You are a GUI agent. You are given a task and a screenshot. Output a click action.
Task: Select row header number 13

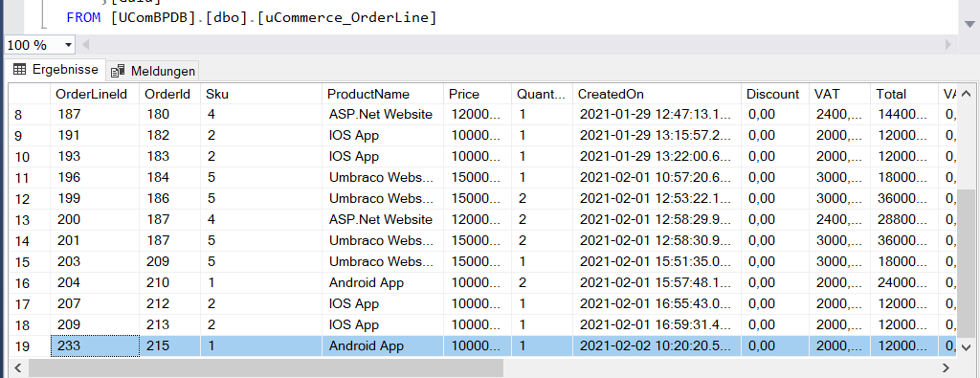(x=29, y=220)
